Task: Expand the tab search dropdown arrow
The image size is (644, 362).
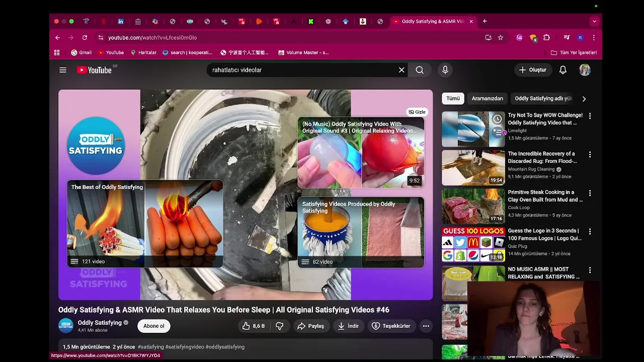Action: (594, 21)
